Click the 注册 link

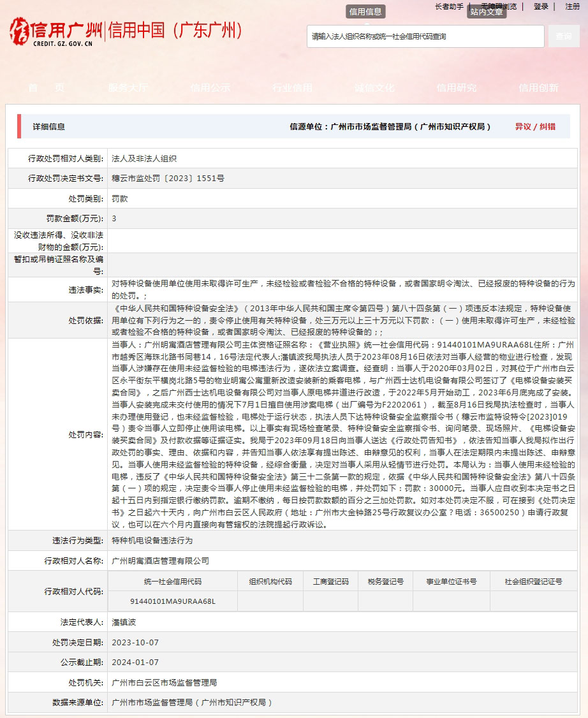point(573,6)
